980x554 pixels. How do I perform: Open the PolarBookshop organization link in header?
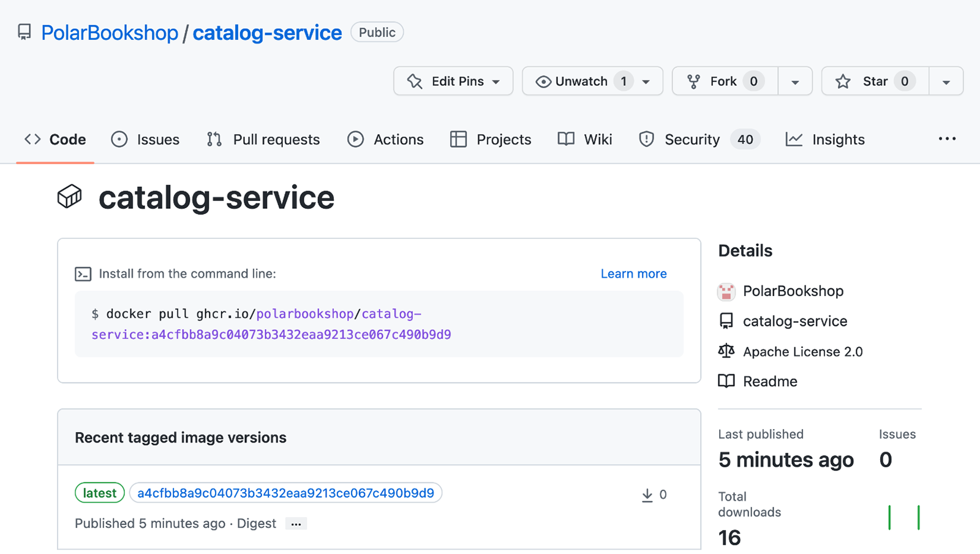point(110,32)
